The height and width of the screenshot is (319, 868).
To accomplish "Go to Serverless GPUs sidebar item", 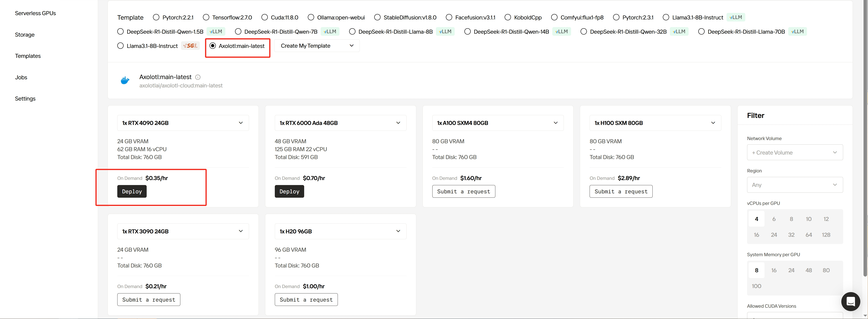I will coord(35,13).
